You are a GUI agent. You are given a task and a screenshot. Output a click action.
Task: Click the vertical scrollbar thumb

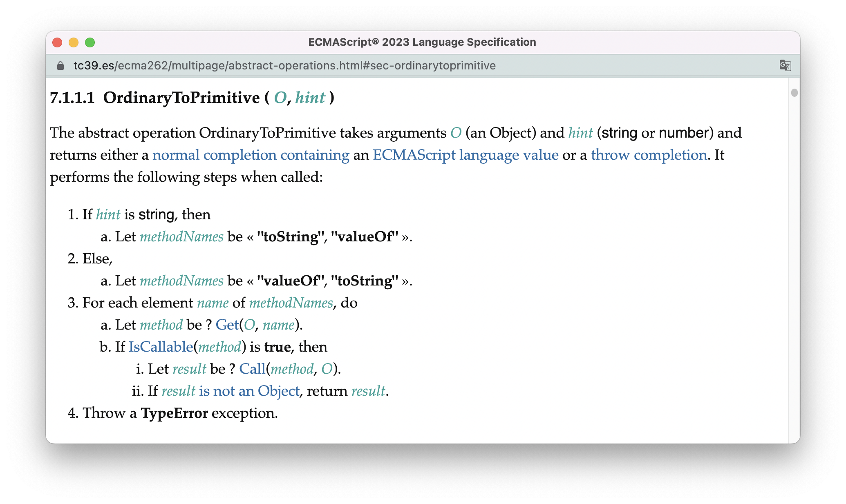[x=794, y=93]
